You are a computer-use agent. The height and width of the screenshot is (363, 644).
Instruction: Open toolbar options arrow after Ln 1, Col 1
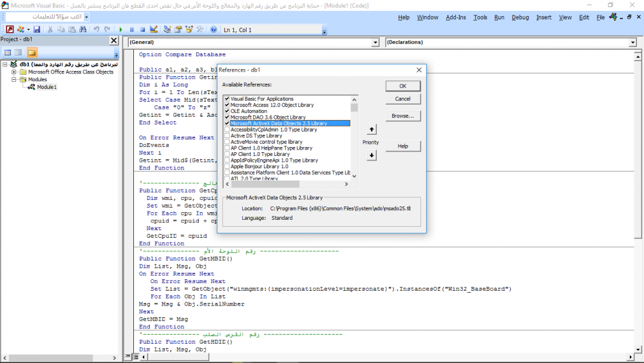click(x=324, y=32)
